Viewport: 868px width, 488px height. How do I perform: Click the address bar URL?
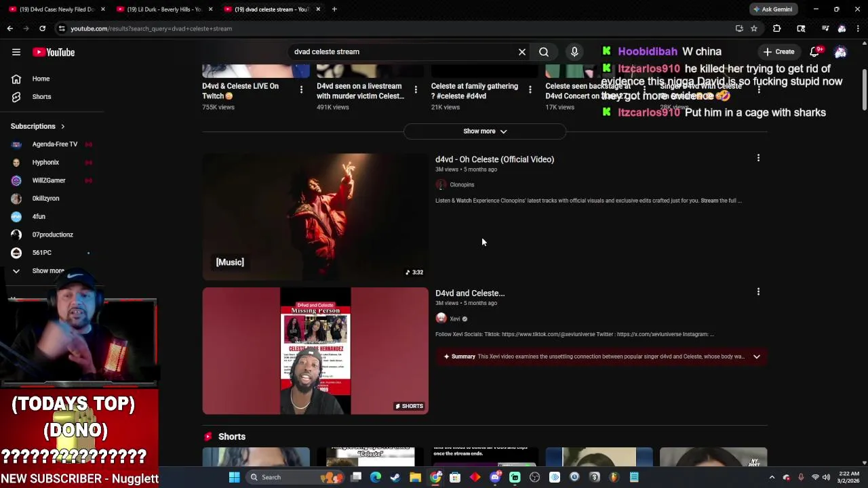(x=151, y=28)
